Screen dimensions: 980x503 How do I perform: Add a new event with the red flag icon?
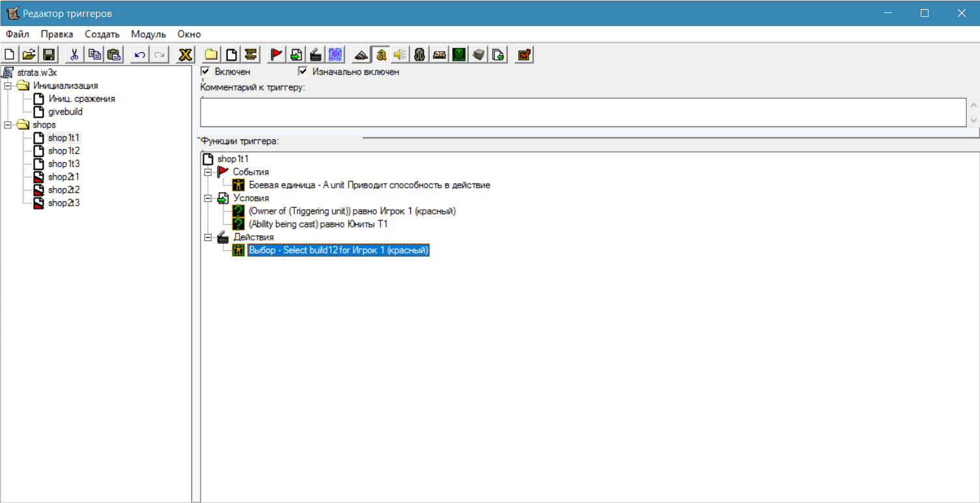tap(277, 55)
